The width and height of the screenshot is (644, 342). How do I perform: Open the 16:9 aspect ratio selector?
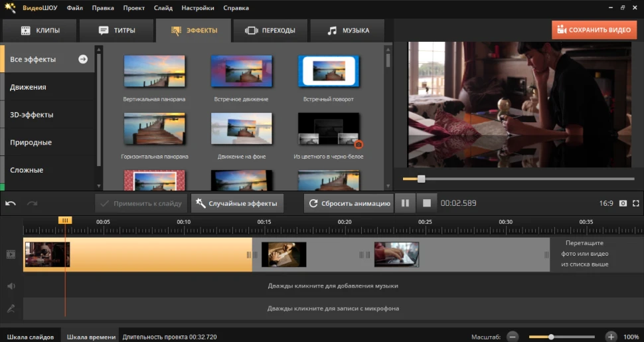tap(606, 203)
